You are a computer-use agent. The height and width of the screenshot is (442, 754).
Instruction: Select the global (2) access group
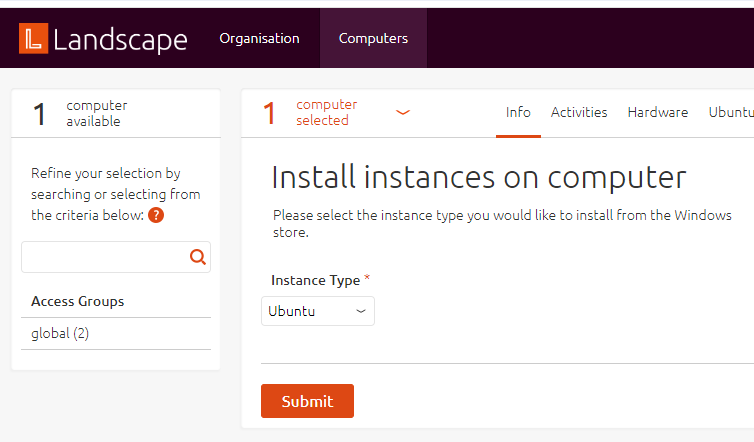click(60, 333)
